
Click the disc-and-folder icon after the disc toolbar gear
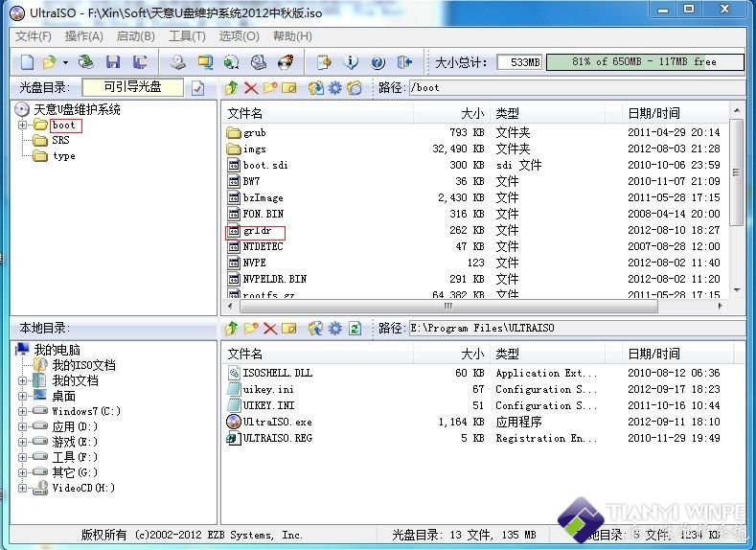pos(355,88)
